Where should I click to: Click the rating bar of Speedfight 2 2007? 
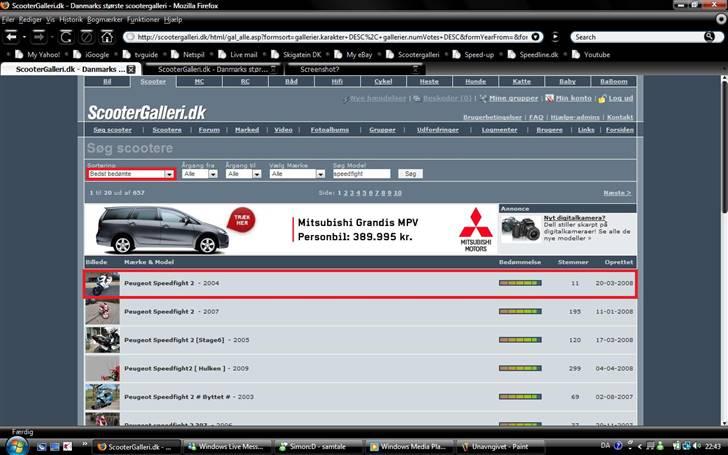(x=520, y=311)
